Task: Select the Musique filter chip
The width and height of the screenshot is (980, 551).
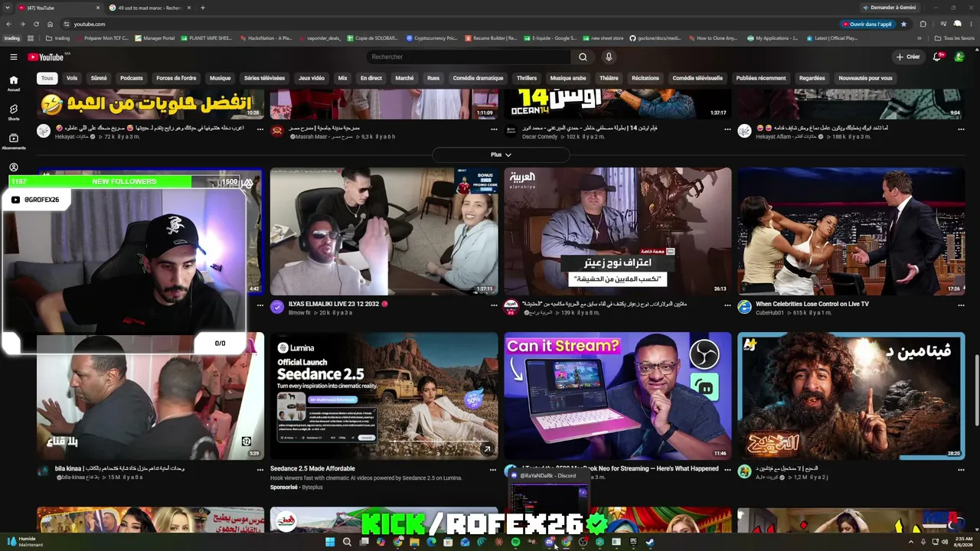Action: [x=220, y=78]
